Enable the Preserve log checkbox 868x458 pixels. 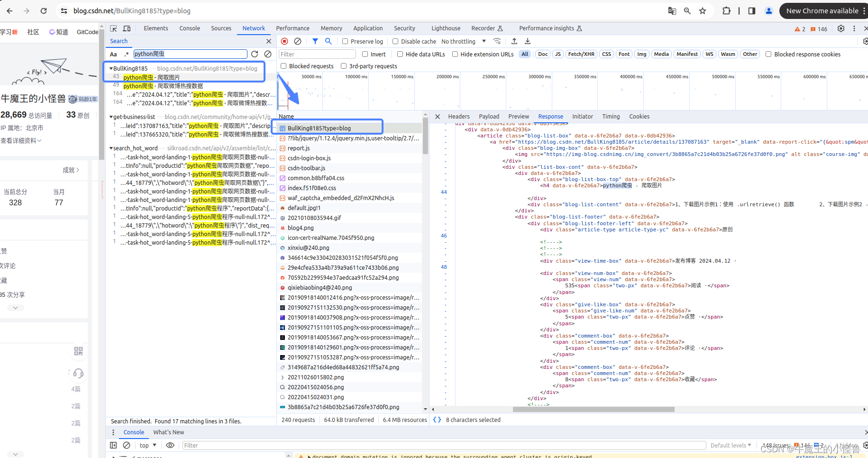(345, 41)
